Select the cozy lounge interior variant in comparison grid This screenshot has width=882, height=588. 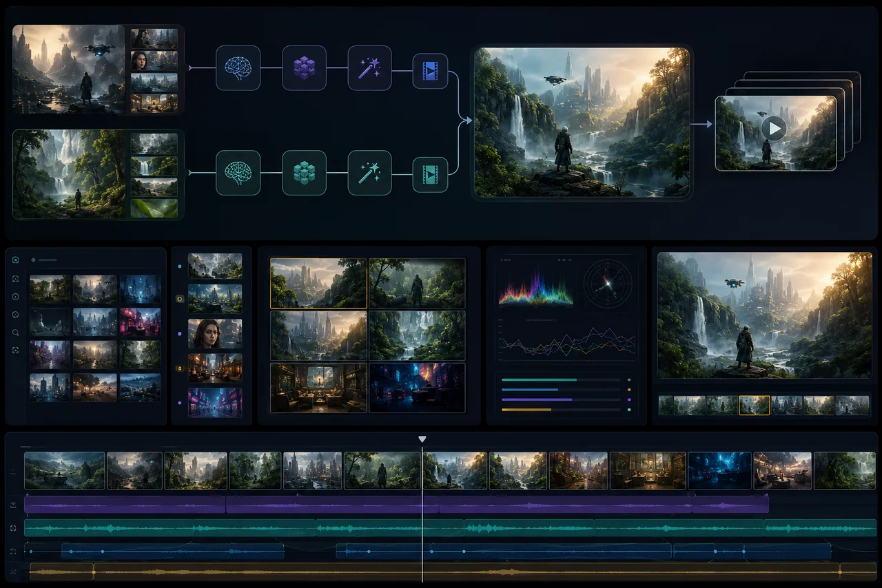click(318, 388)
